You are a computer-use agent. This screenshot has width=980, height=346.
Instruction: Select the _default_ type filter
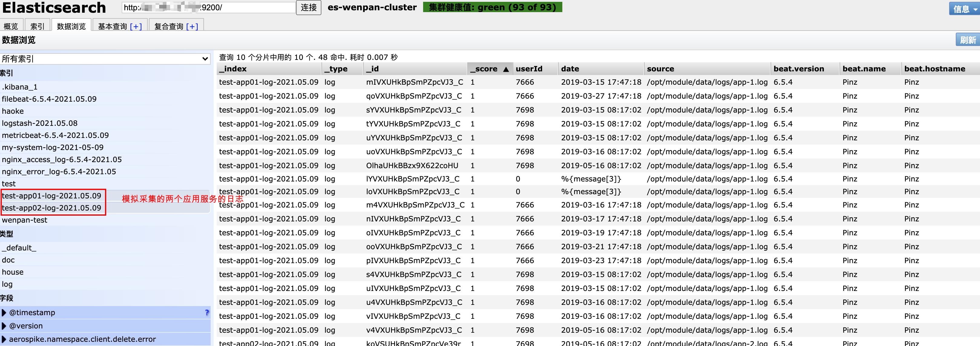105,248
